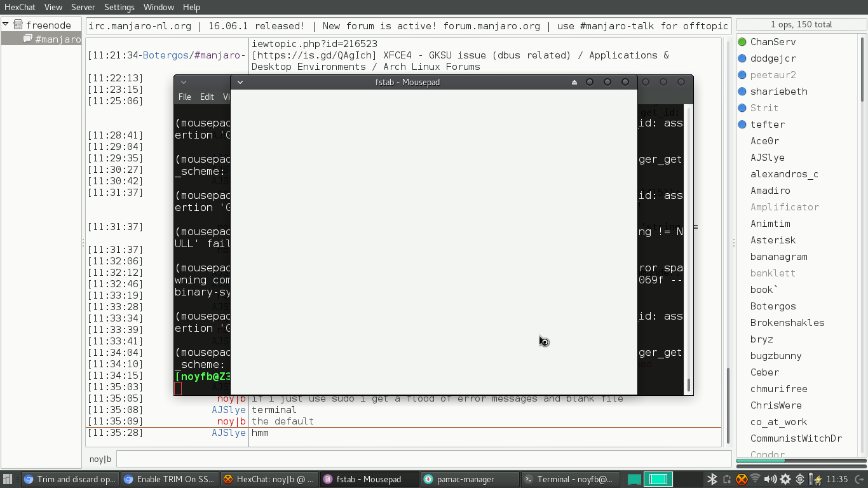Image resolution: width=868 pixels, height=488 pixels.
Task: Click the Botergos nick in chat log
Action: click(x=166, y=55)
